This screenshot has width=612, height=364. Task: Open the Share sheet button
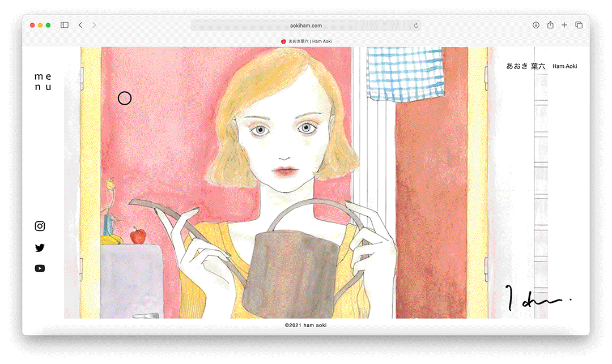[550, 25]
